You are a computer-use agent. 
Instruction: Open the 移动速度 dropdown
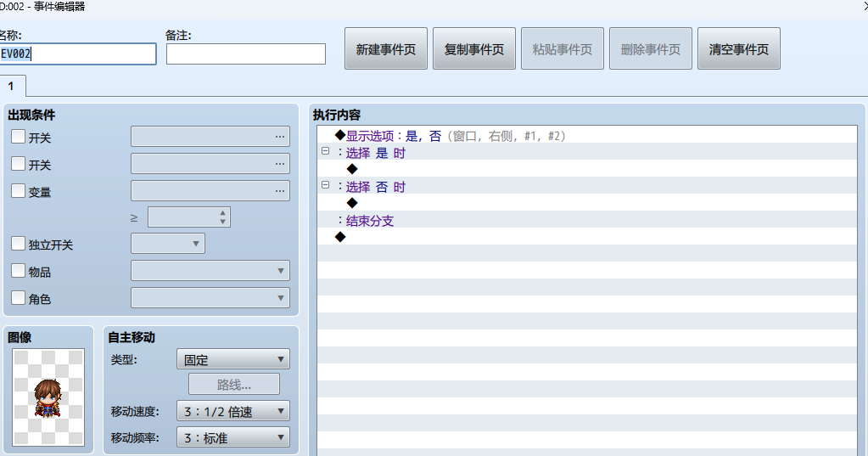[233, 411]
